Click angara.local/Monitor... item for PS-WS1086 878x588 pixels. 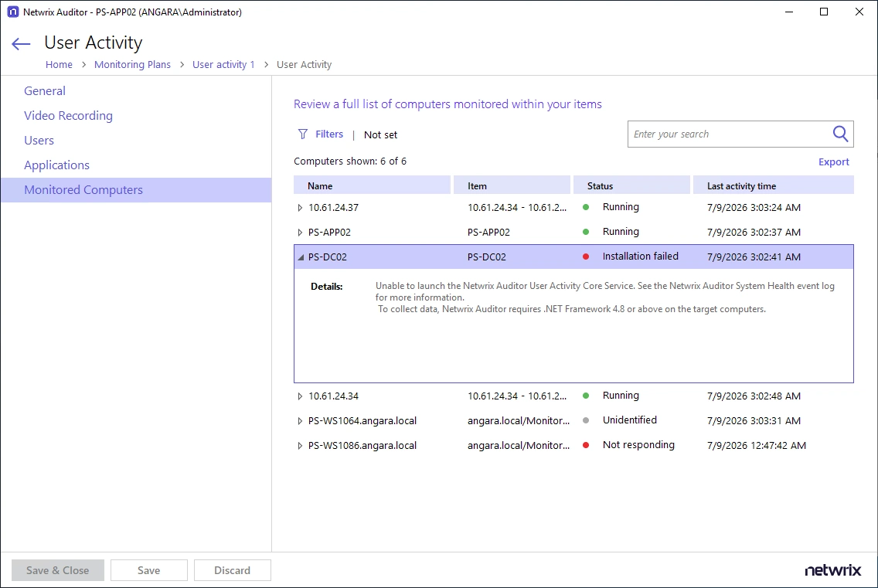(x=519, y=445)
